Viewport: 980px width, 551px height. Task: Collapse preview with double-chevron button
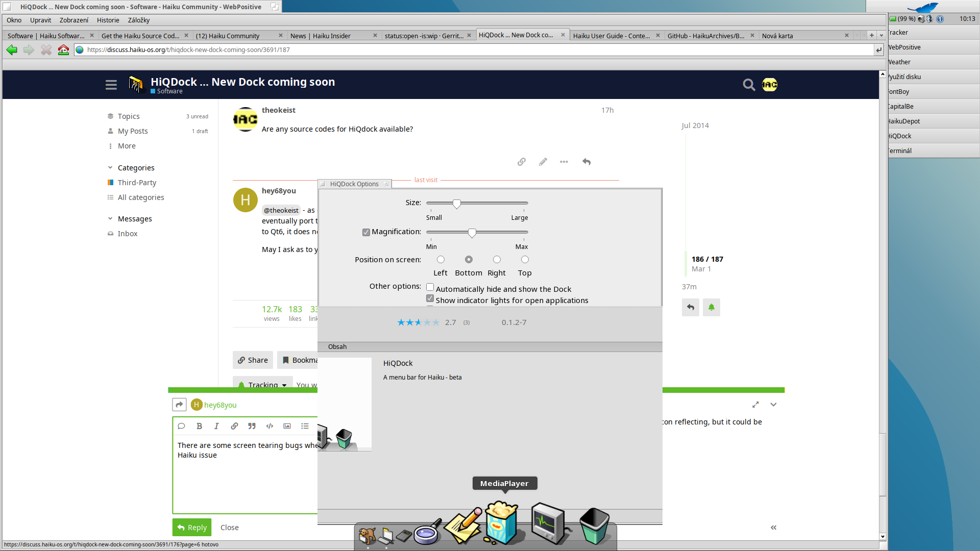(x=773, y=528)
